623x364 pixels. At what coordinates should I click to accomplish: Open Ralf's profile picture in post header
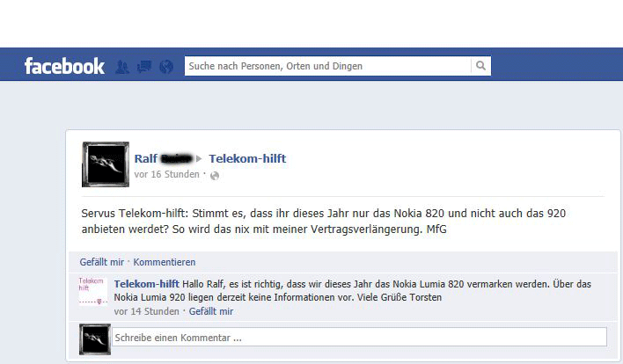point(106,164)
